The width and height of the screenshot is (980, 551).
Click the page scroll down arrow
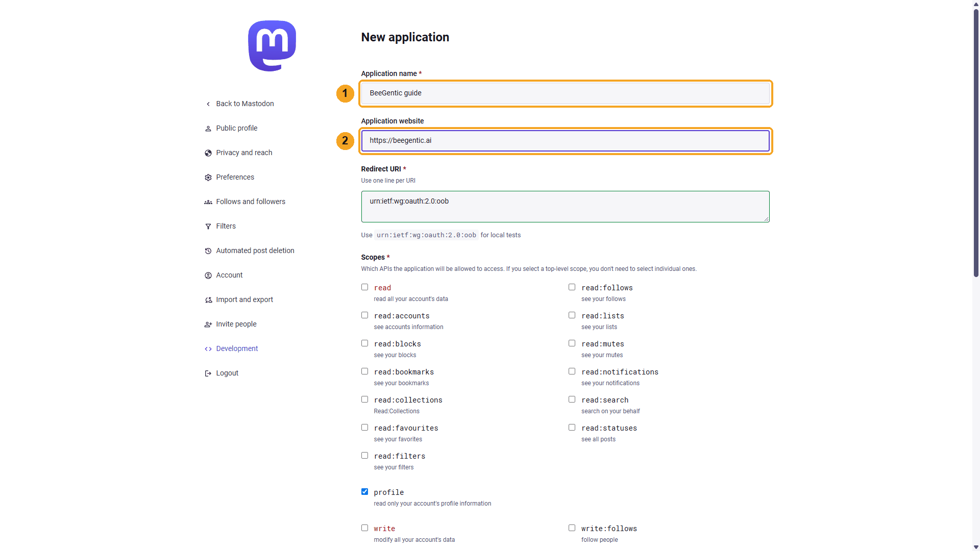[x=976, y=547]
